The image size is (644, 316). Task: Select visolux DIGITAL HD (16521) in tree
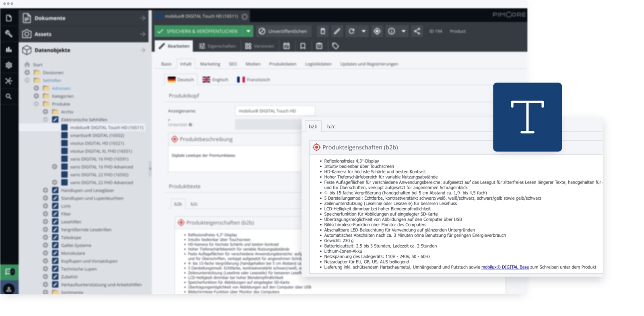97,143
